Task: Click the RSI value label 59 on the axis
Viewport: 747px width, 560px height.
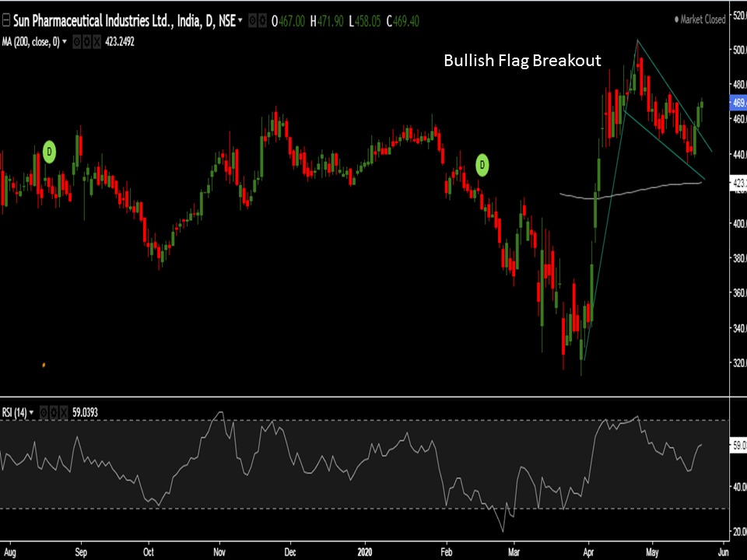Action: pyautogui.click(x=738, y=446)
